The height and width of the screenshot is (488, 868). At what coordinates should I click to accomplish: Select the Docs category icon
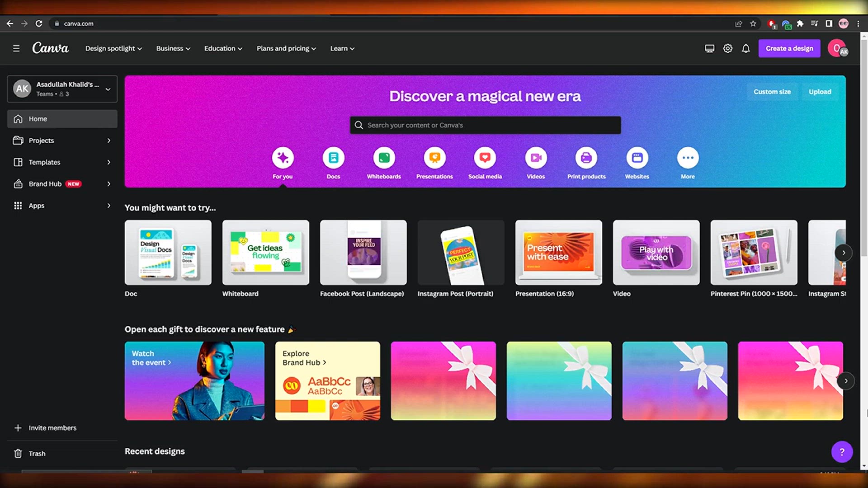[x=334, y=158]
